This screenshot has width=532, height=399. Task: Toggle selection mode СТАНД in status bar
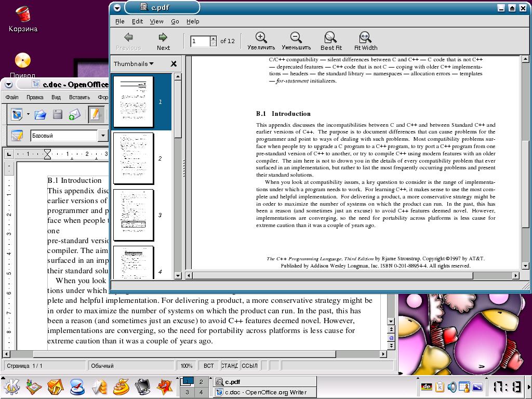coord(229,366)
